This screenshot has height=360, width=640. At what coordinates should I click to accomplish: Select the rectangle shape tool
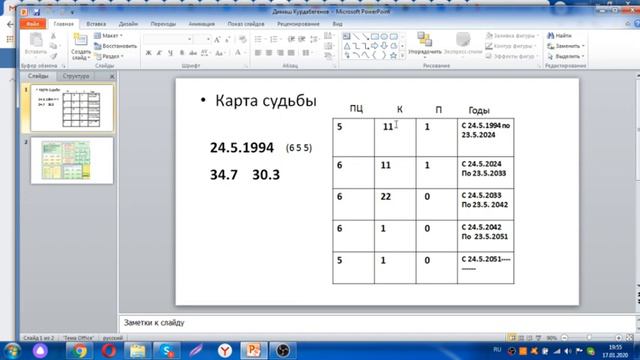coord(375,37)
